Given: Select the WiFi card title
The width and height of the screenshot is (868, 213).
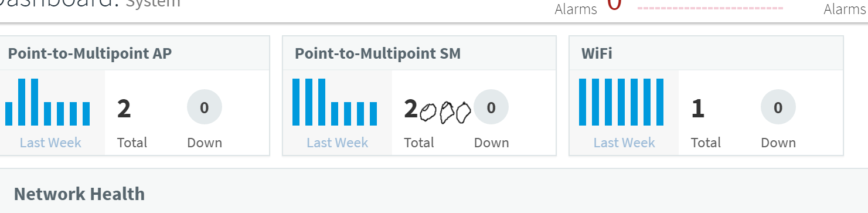Looking at the screenshot, I should click(597, 53).
